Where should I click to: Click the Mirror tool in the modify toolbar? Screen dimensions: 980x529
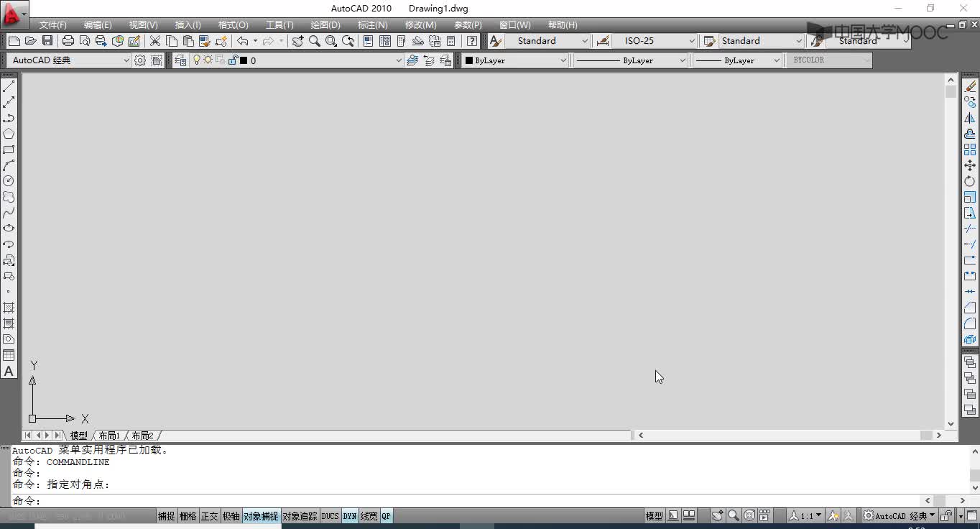(970, 118)
